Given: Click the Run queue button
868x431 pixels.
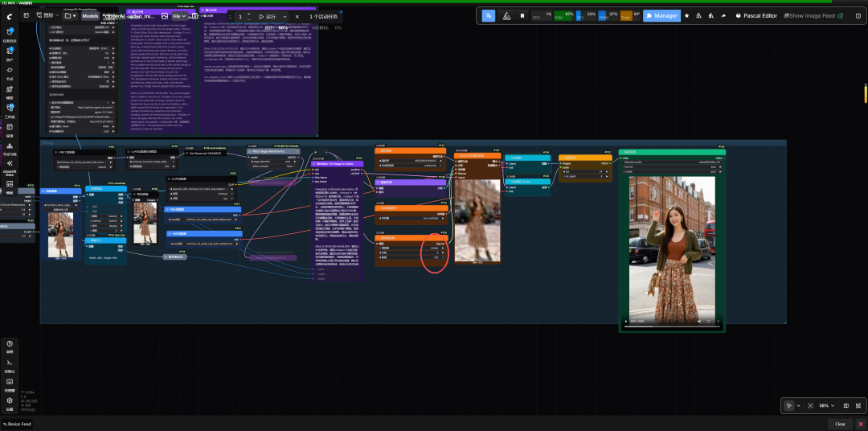Looking at the screenshot, I should (x=267, y=17).
